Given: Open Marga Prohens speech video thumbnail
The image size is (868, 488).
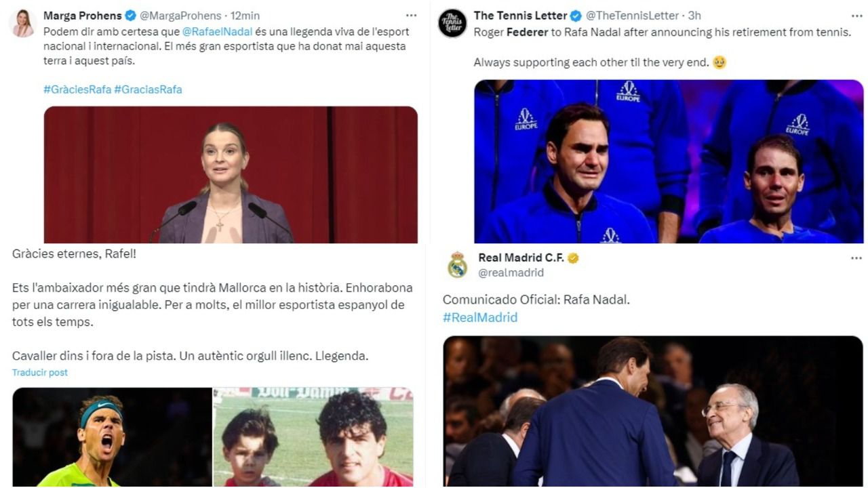Looking at the screenshot, I should point(231,174).
